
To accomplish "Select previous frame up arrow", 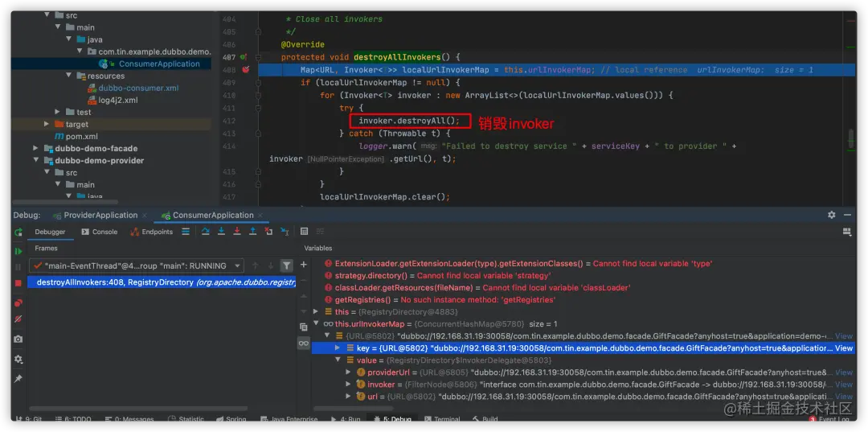I will (x=256, y=265).
